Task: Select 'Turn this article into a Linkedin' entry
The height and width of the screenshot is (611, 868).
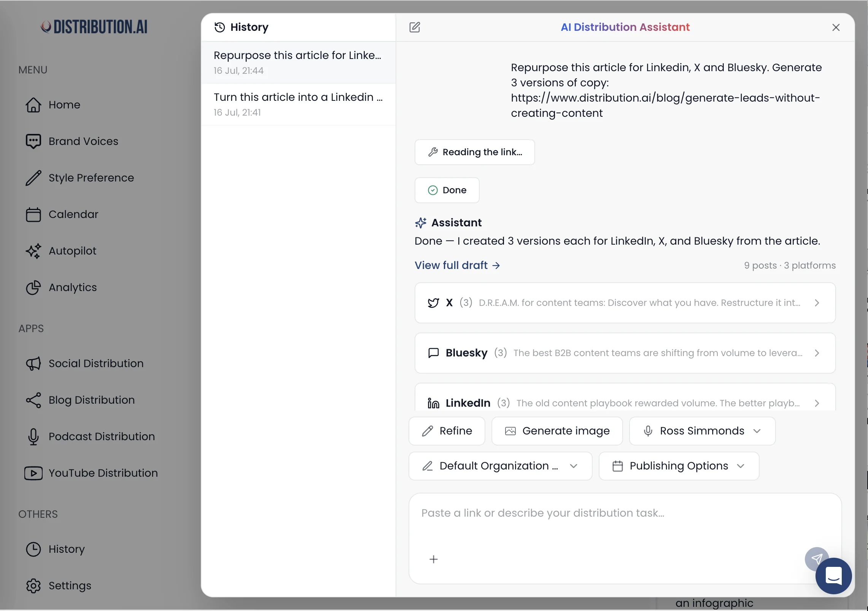Action: click(x=299, y=104)
